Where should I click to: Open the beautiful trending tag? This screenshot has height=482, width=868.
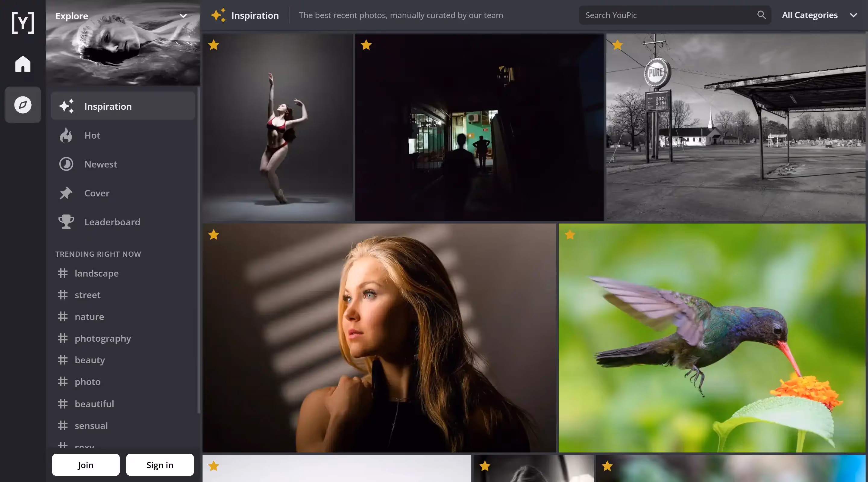point(94,404)
